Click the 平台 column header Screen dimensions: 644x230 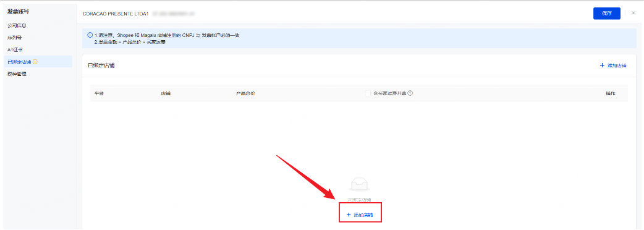[x=99, y=93]
